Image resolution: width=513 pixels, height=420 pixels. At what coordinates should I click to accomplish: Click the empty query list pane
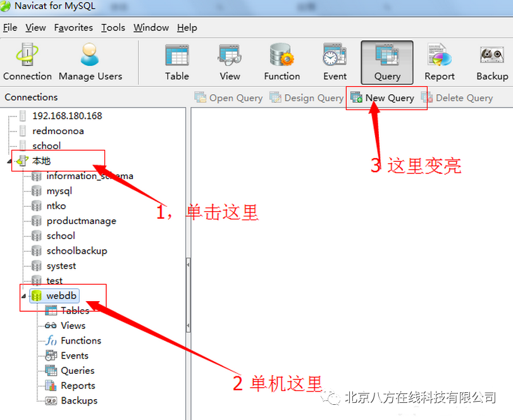[x=352, y=263]
